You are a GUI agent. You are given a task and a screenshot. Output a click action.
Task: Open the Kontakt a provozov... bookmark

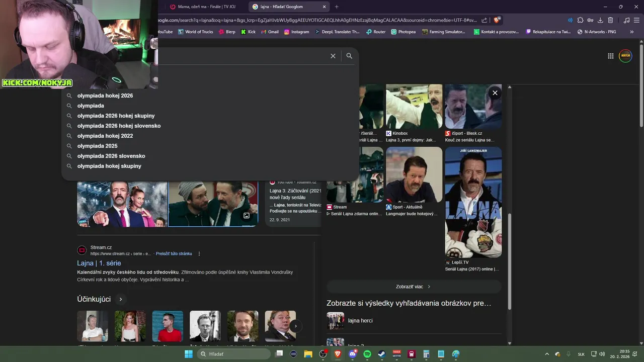point(497,32)
